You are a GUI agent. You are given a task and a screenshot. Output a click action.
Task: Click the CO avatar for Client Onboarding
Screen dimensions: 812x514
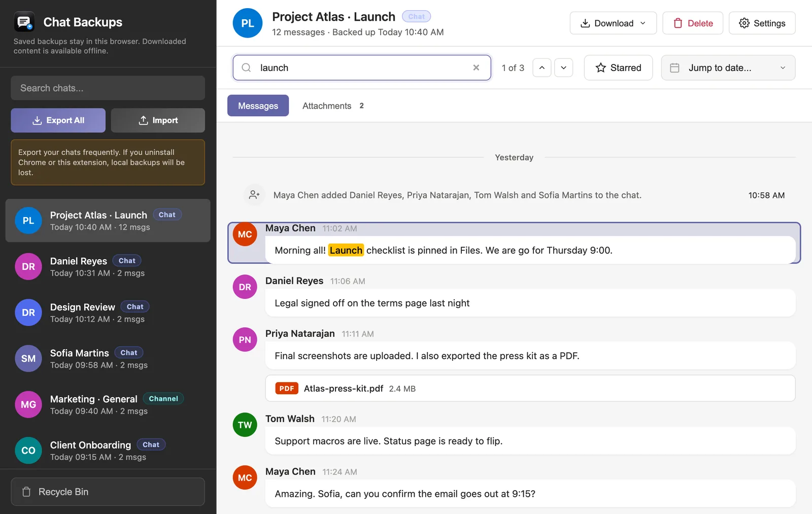(x=28, y=451)
